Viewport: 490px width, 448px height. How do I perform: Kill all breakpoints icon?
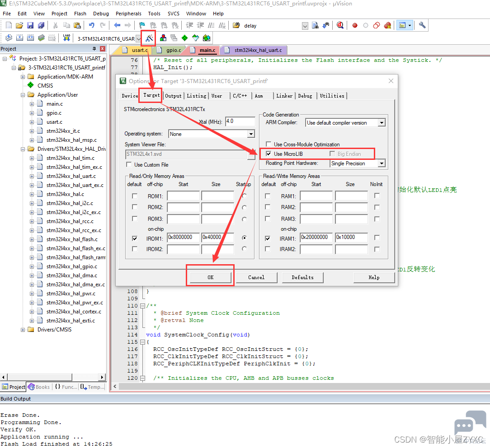coord(387,25)
